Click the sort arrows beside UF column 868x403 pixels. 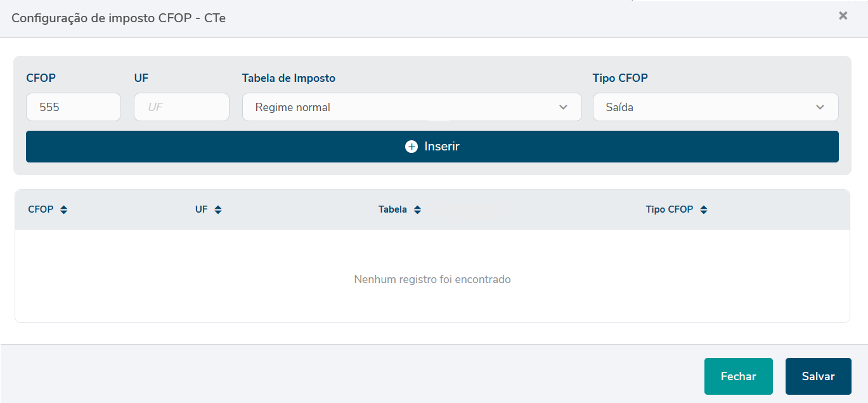[218, 209]
